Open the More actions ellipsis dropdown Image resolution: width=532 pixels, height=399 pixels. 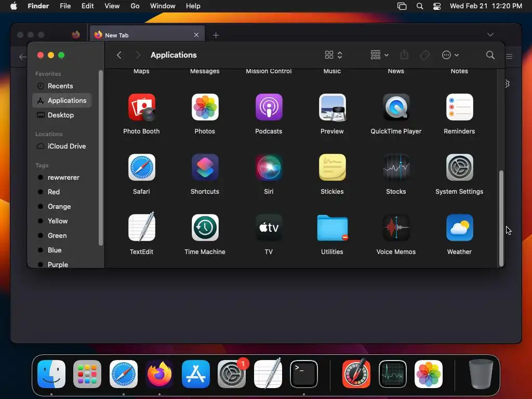click(x=450, y=55)
